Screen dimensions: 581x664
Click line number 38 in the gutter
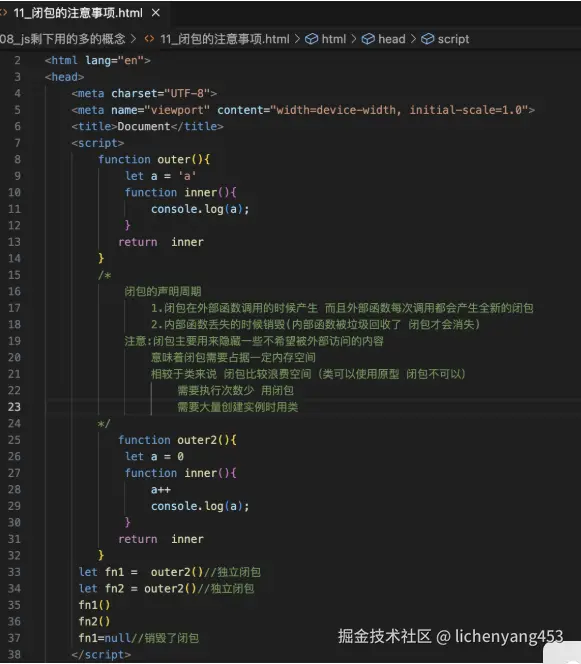tap(14, 655)
